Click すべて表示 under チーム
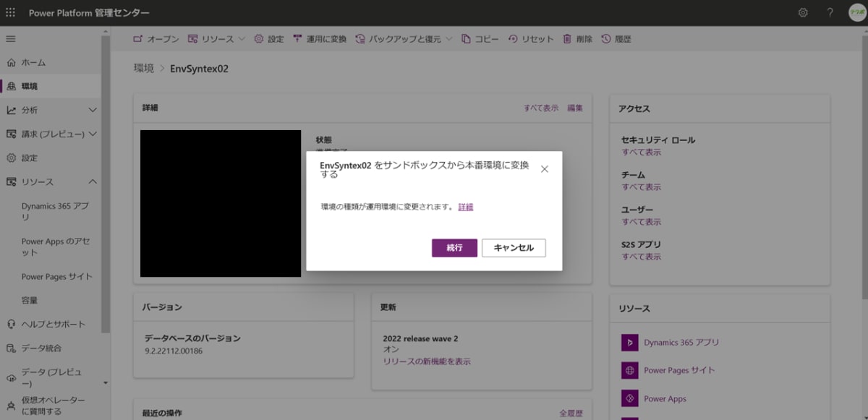Viewport: 868px width, 420px height. tap(642, 187)
